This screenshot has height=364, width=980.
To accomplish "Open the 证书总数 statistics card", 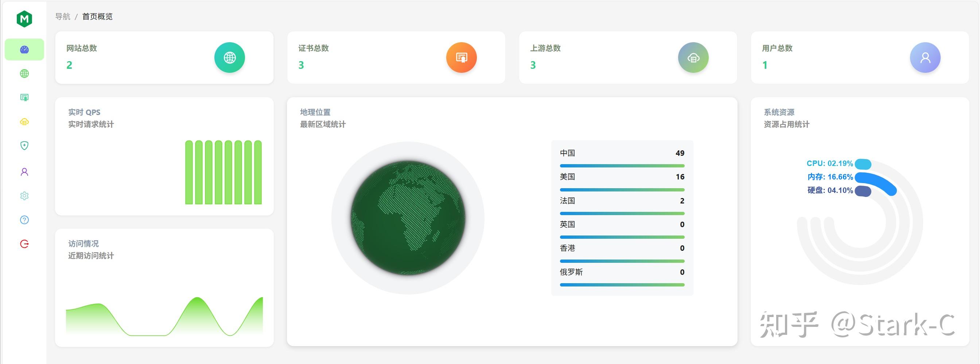I will point(396,58).
